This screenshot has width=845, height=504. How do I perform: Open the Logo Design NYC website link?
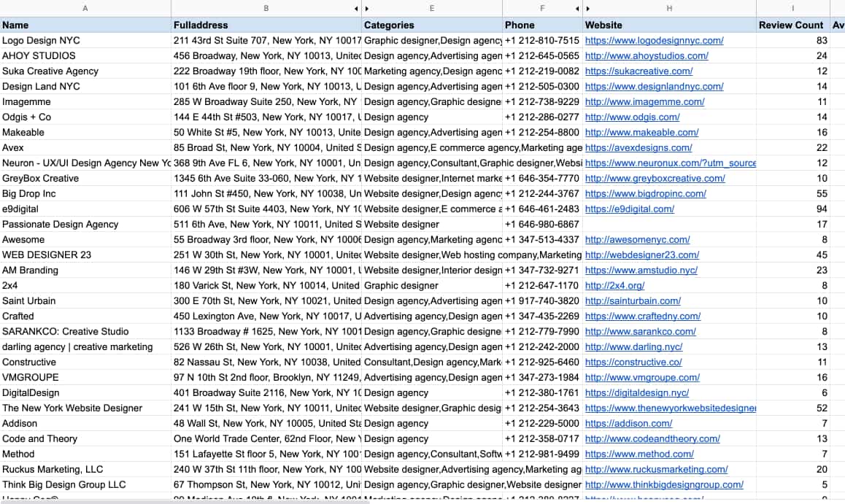pos(654,40)
